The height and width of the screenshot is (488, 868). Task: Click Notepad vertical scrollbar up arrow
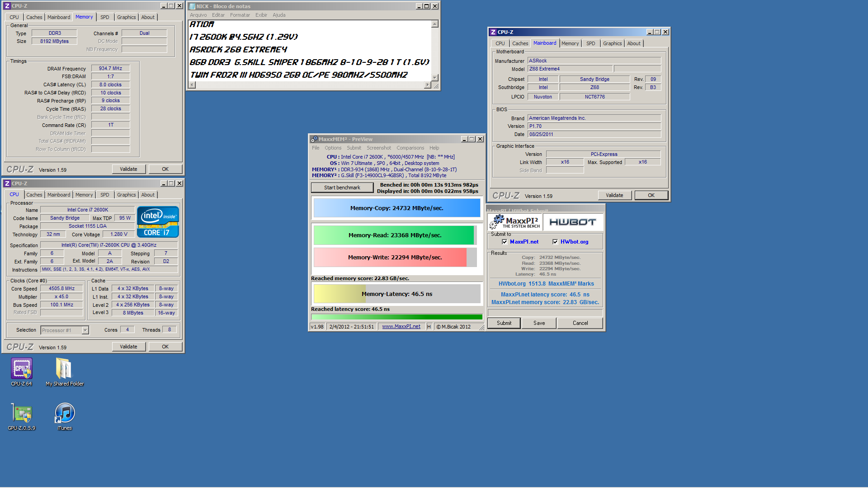[x=435, y=24]
